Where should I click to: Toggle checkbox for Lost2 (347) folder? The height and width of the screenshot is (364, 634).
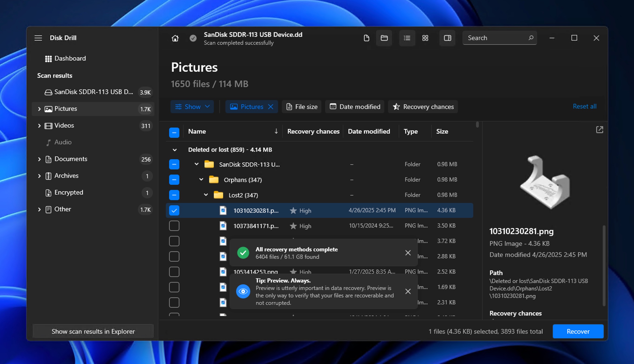click(x=174, y=195)
